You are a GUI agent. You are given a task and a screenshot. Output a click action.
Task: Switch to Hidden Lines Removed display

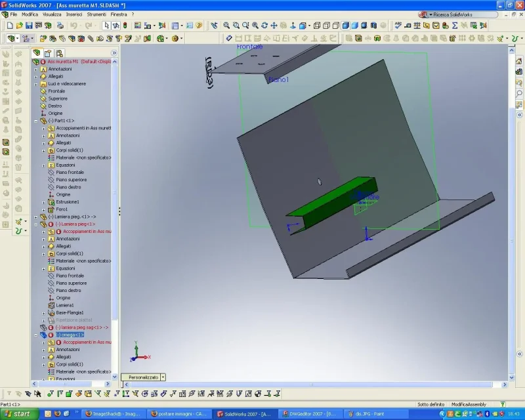[x=336, y=26]
